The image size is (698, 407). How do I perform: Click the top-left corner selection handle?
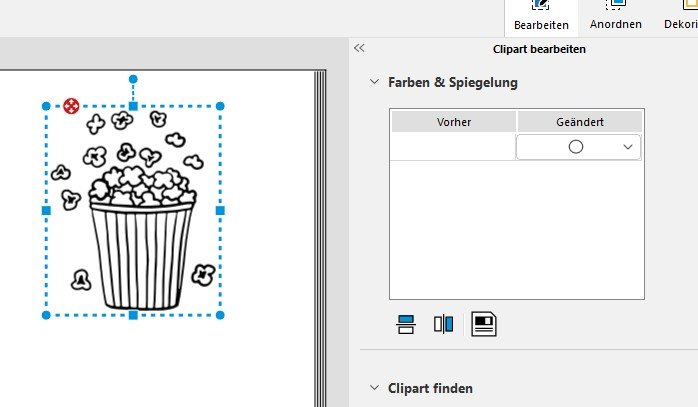(46, 106)
